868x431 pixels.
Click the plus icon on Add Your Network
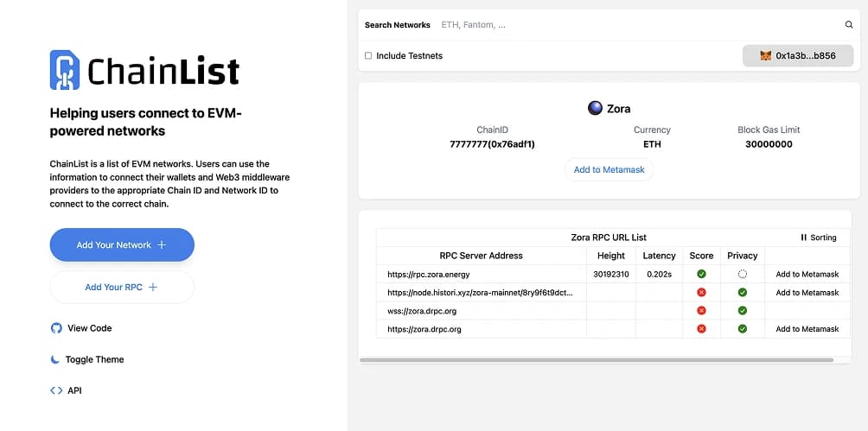click(161, 244)
